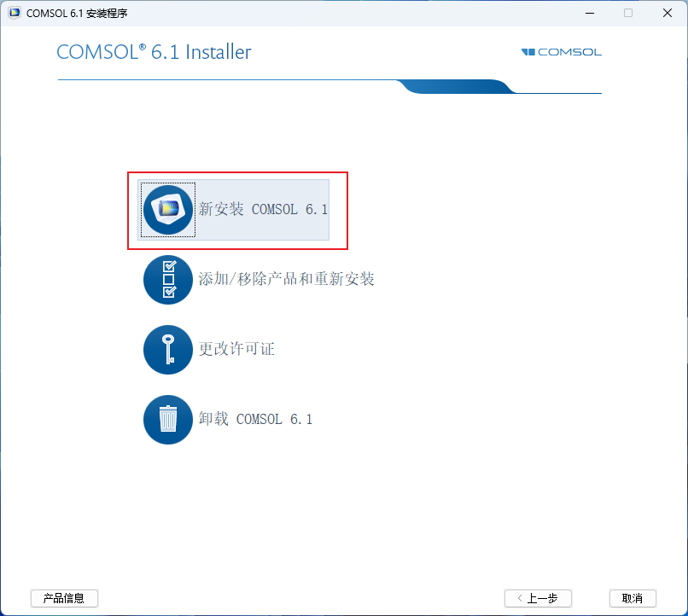This screenshot has width=688, height=616.
Task: Click the trash can uninstall icon
Action: 168,420
